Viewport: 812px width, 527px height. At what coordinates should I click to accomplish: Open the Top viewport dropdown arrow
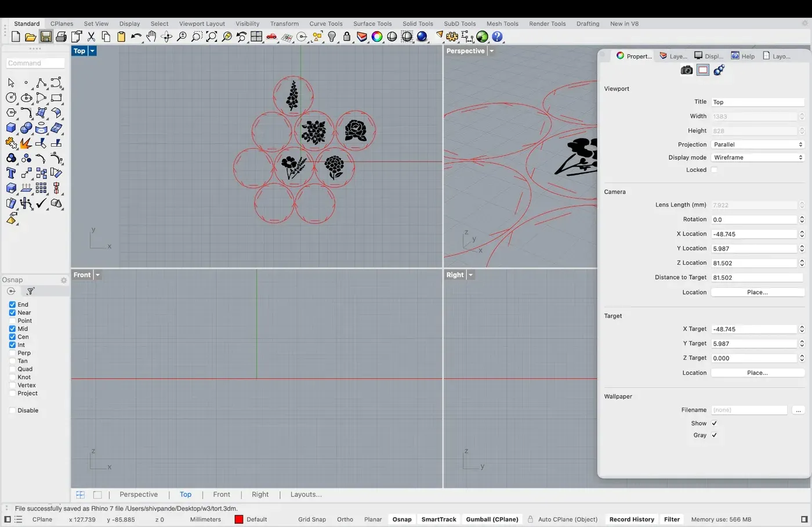pyautogui.click(x=92, y=51)
